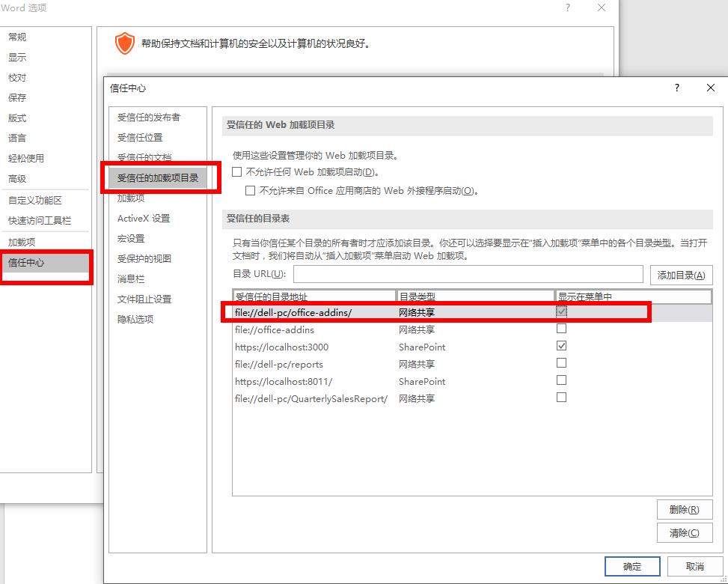Viewport: 728px width, 584px height.
Task: Uncheck 显示在菜单中 for https://localhost:3000
Action: click(x=561, y=346)
